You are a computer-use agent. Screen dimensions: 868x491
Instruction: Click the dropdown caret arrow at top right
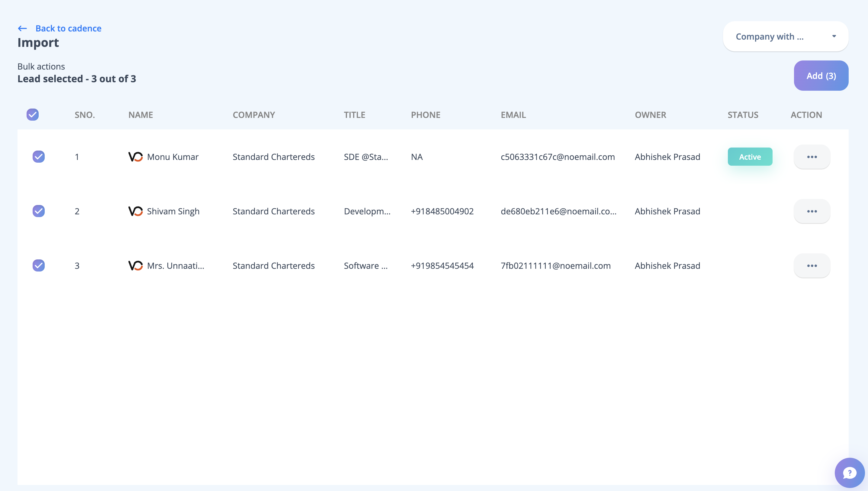[834, 36]
